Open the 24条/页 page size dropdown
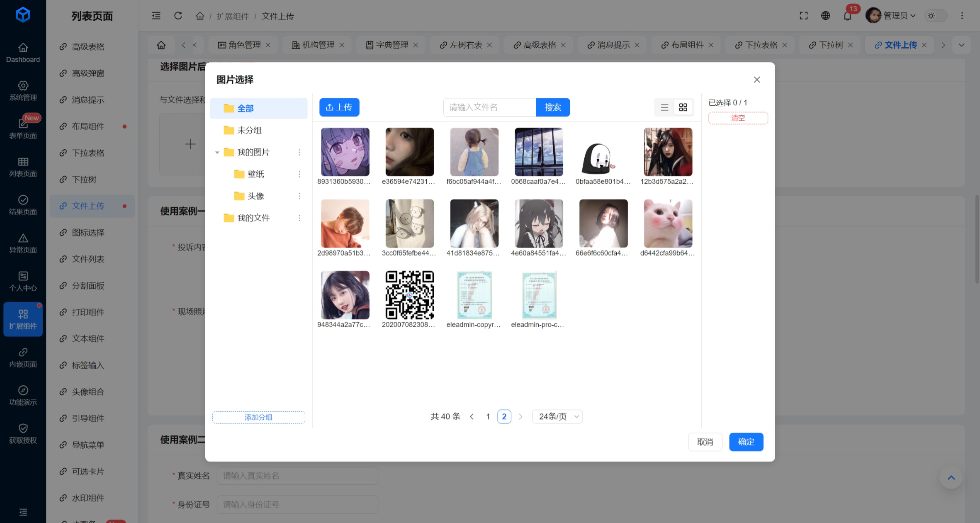 [x=557, y=416]
